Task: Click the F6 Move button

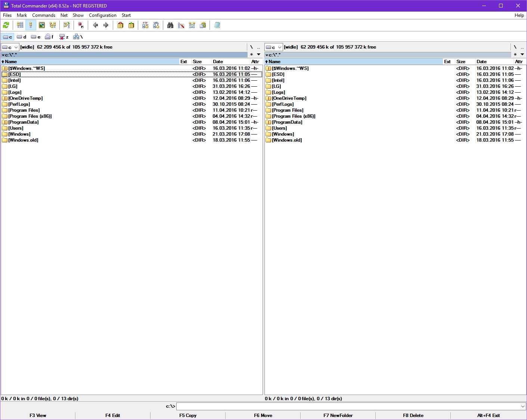Action: click(263, 415)
